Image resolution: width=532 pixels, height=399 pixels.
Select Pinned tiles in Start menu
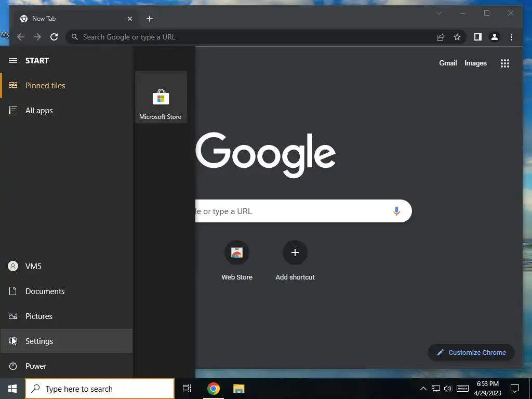click(66, 86)
